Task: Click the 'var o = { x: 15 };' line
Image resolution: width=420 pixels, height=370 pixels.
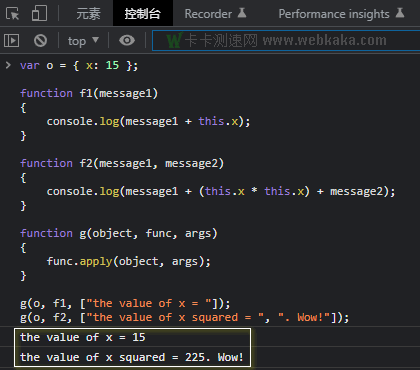Action: [x=79, y=65]
